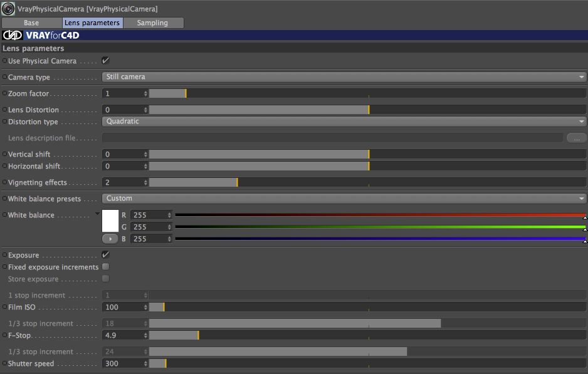Click the F-Stop slider bar
This screenshot has width=588, height=374.
pos(367,335)
